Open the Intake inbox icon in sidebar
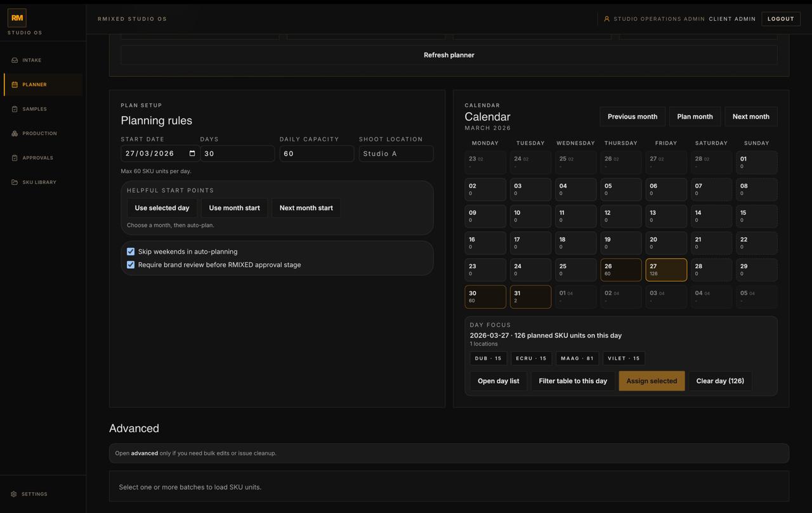 (14, 60)
